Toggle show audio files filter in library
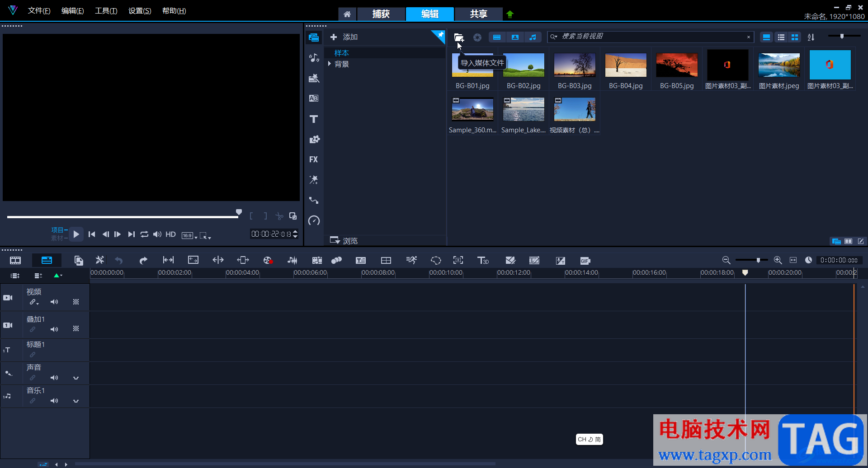 533,37
